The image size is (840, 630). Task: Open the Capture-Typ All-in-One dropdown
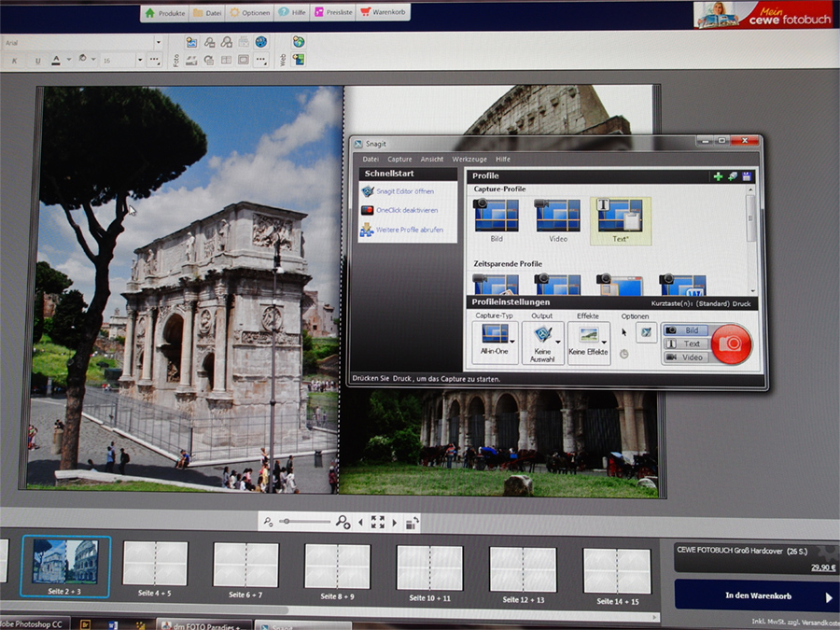pos(495,343)
